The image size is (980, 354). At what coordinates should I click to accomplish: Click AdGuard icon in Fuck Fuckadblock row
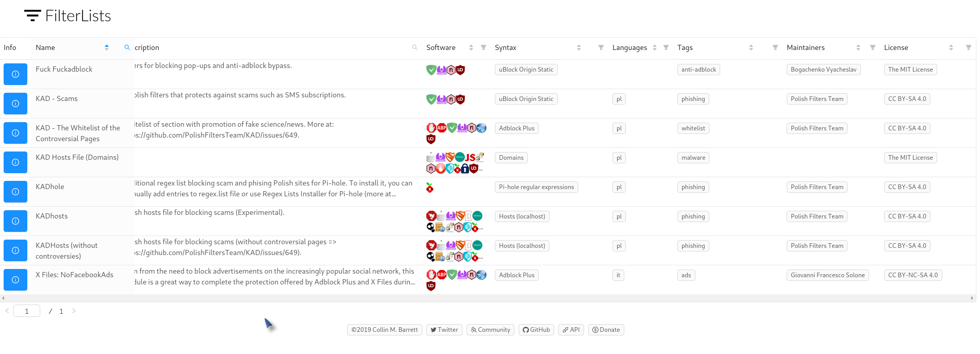pos(431,70)
